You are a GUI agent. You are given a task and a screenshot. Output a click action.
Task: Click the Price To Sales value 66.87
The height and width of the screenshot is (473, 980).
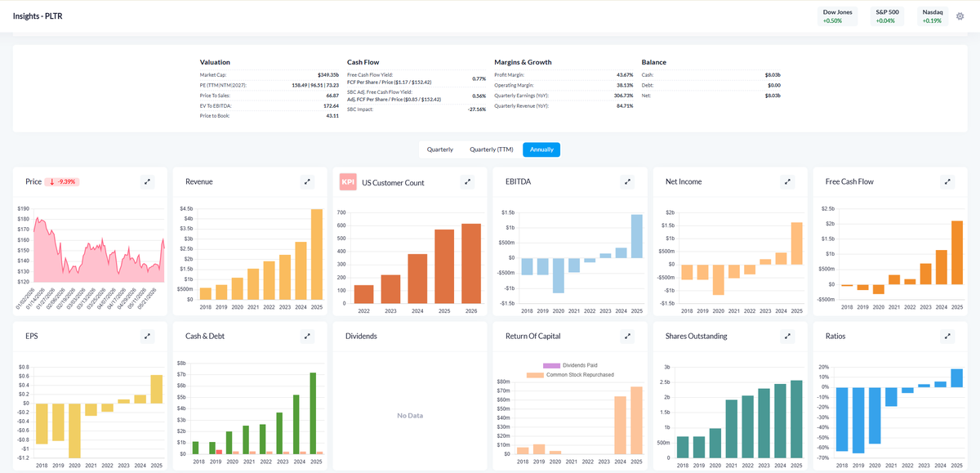pyautogui.click(x=331, y=95)
